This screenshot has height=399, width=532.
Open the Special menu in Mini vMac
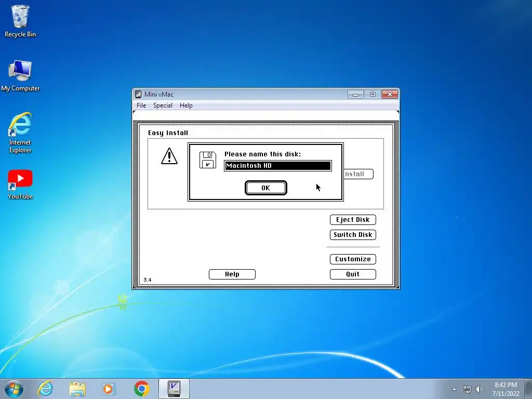coord(163,105)
